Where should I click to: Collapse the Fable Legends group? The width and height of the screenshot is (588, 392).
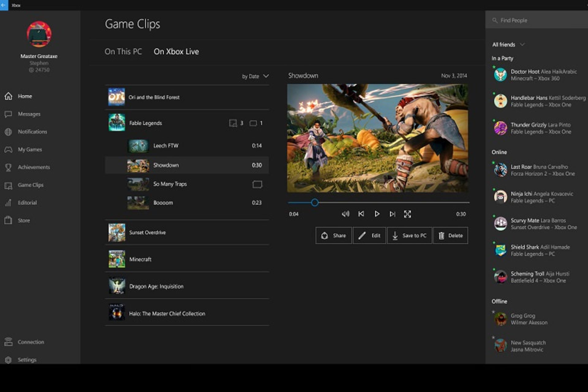click(x=187, y=123)
